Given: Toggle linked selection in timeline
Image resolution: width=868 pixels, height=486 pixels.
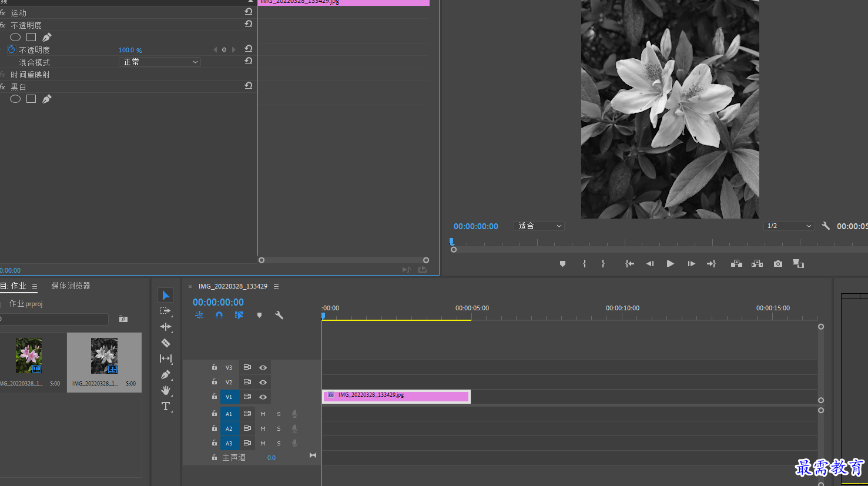Looking at the screenshot, I should click(x=239, y=315).
